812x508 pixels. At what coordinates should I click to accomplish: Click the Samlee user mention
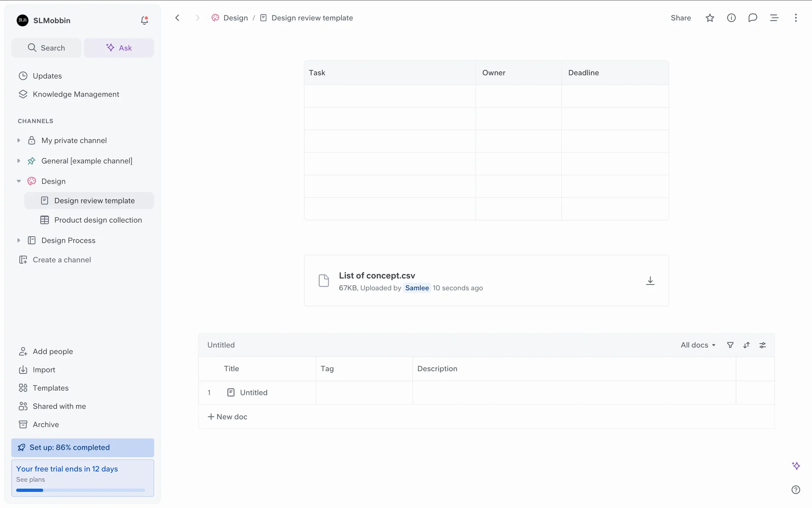[x=417, y=288]
